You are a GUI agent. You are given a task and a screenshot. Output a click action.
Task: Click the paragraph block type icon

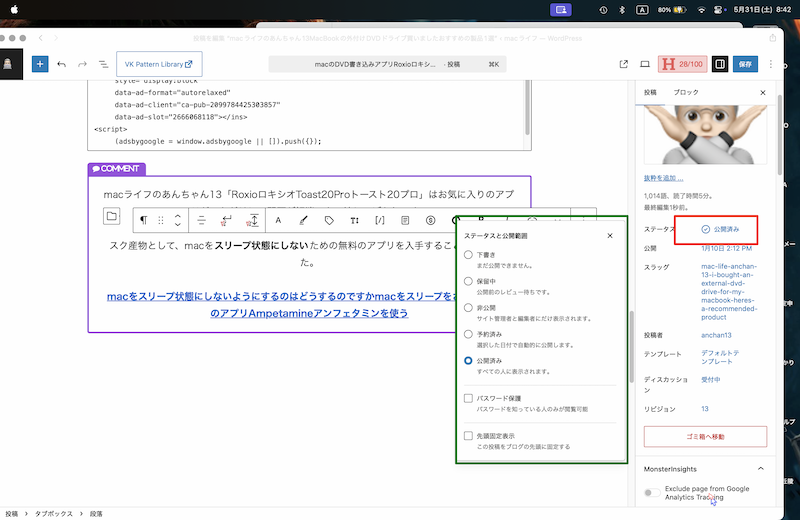[x=143, y=220]
